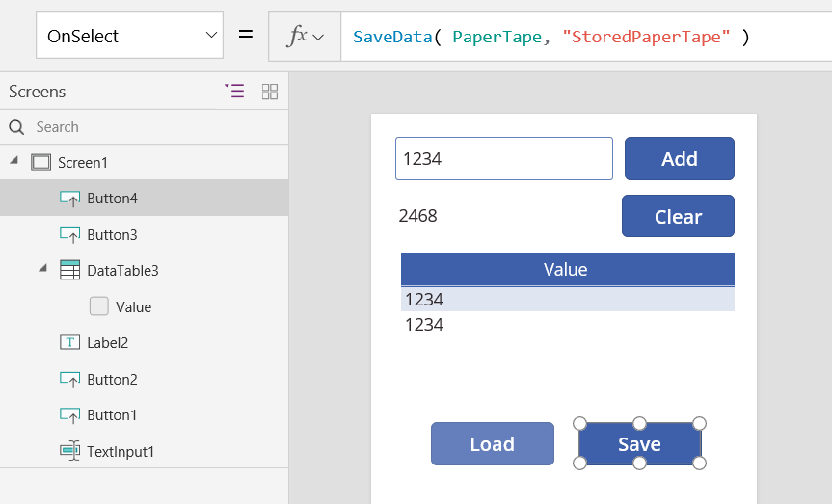Select Button2 in the tree
This screenshot has width=832, height=504.
[112, 380]
